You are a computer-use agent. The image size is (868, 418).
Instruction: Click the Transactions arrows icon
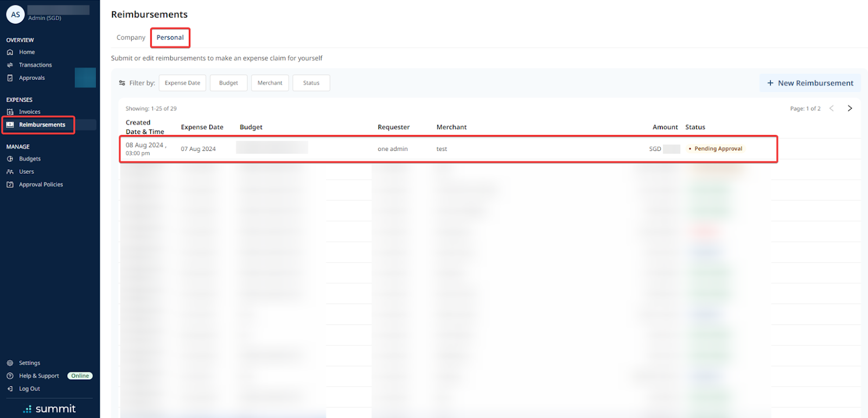[10, 65]
